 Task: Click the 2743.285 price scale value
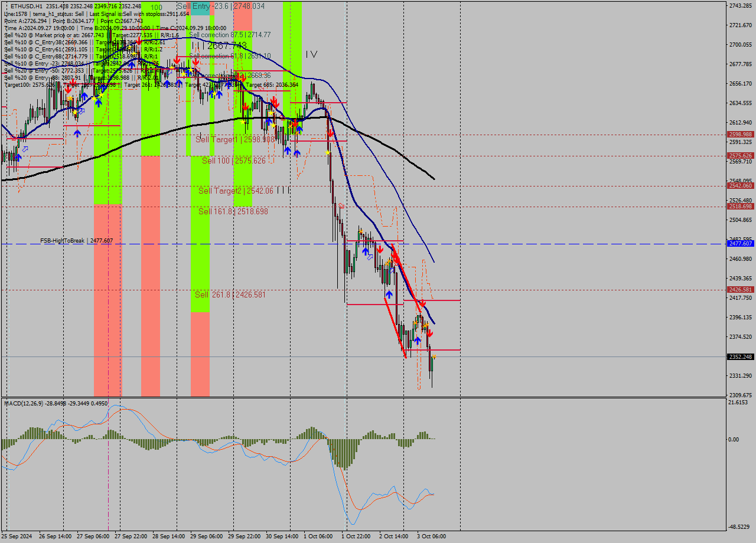click(741, 6)
